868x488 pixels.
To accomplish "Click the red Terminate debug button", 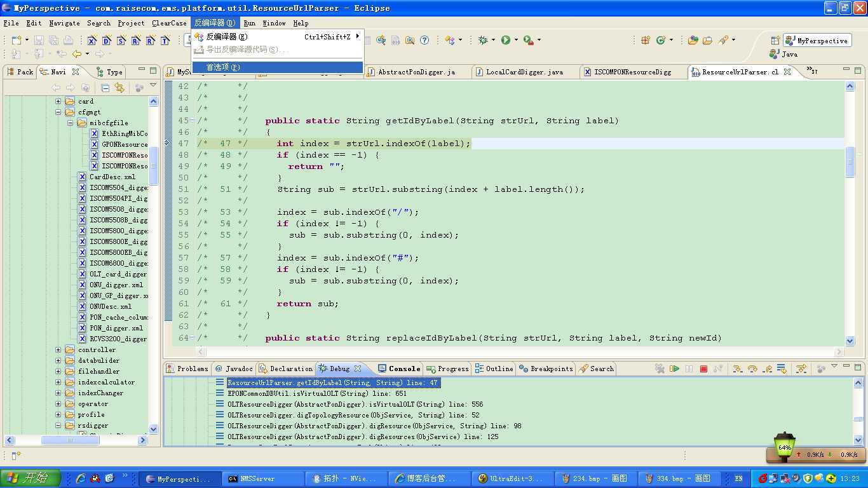I will (x=703, y=369).
